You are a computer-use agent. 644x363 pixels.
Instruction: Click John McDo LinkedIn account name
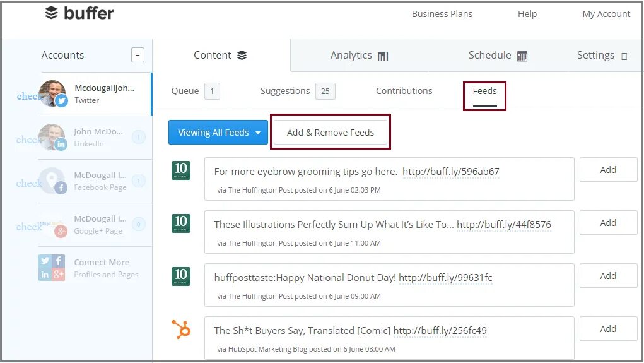[x=98, y=131]
